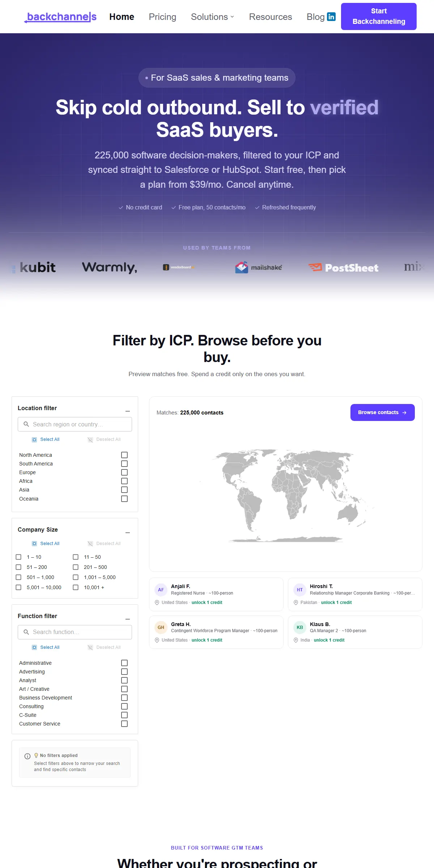
Task: Click the location pin icon on Klaus B. card
Action: click(x=296, y=640)
